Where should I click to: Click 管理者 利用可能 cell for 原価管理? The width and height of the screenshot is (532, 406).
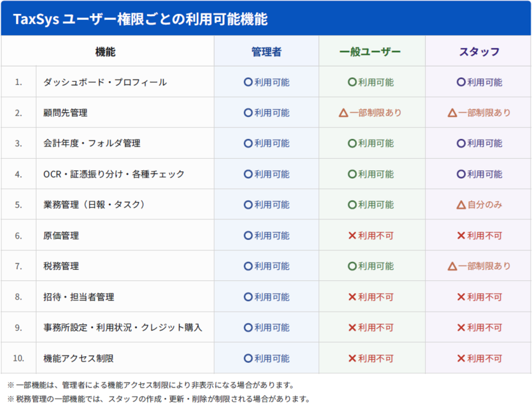(267, 235)
